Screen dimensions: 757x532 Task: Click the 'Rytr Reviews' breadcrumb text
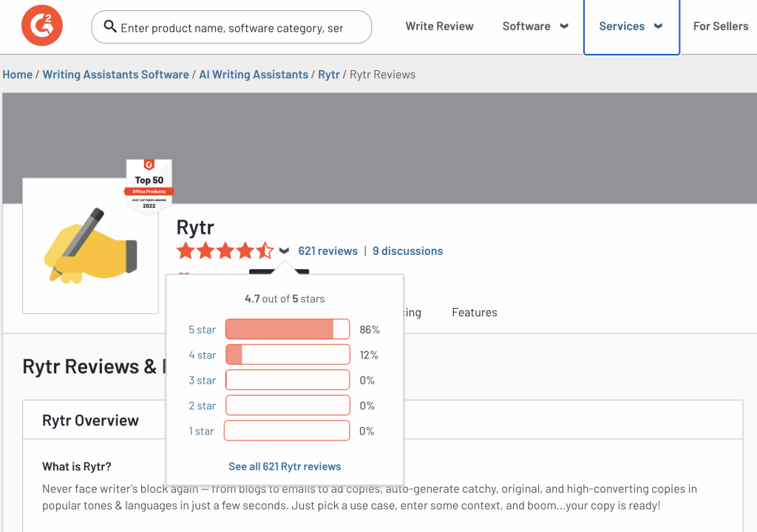tap(382, 75)
